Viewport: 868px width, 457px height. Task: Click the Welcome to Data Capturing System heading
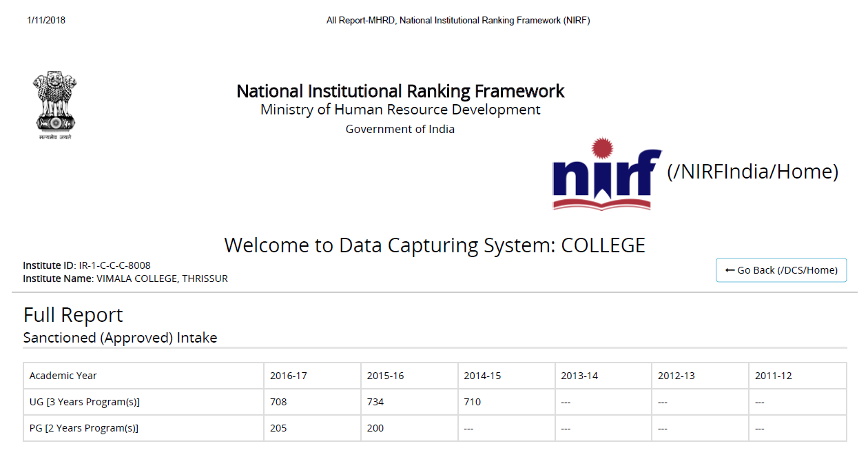434,245
